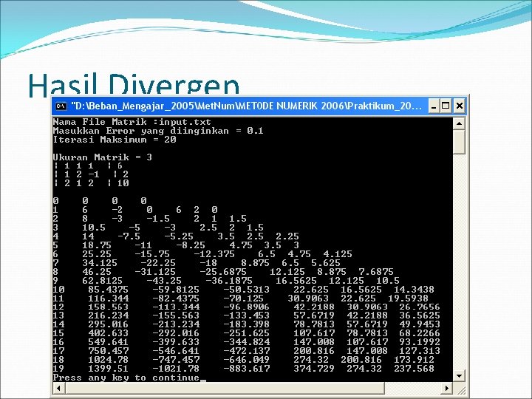532x399 pixels.
Task: Click value 93.1992 in iteration 16 row
Action: (420, 342)
